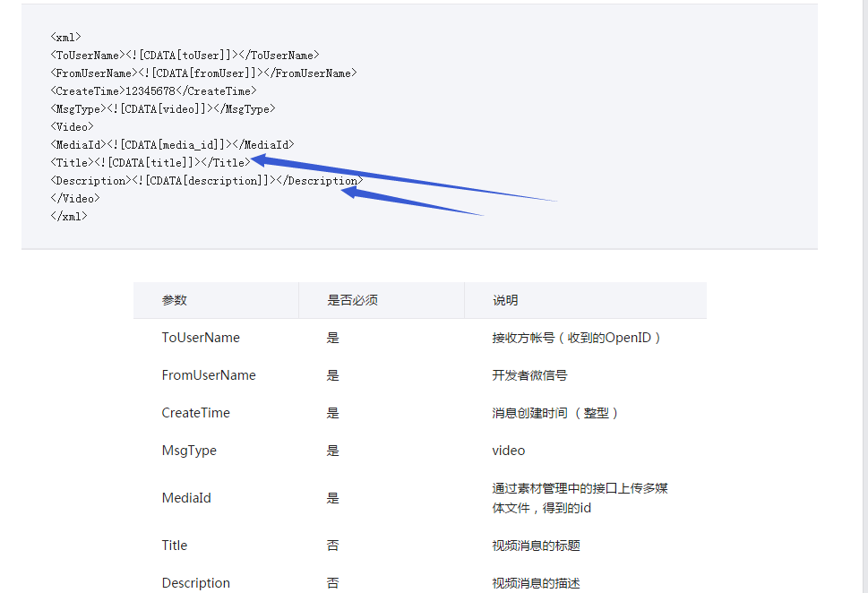Select the MsgType parameter cell
Screen dimensions: 868x593
(x=189, y=451)
